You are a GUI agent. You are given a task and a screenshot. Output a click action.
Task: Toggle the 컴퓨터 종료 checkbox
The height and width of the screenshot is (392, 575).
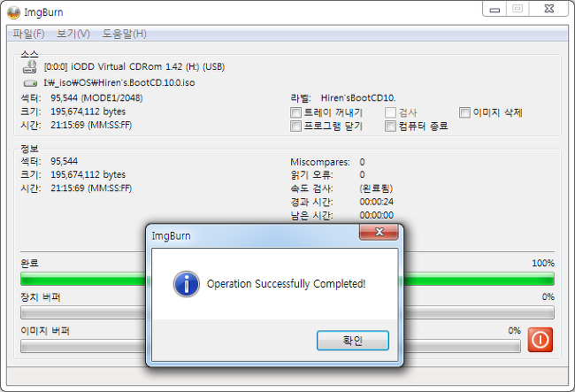coord(390,127)
